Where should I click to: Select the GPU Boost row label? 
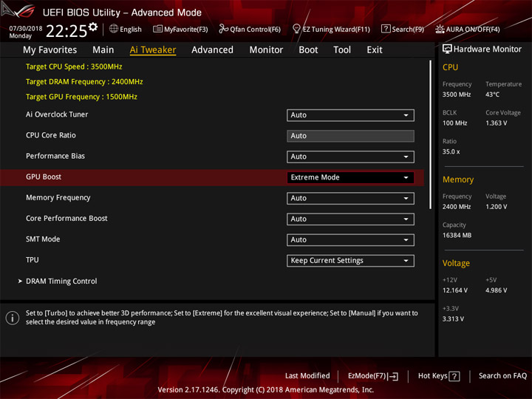44,177
